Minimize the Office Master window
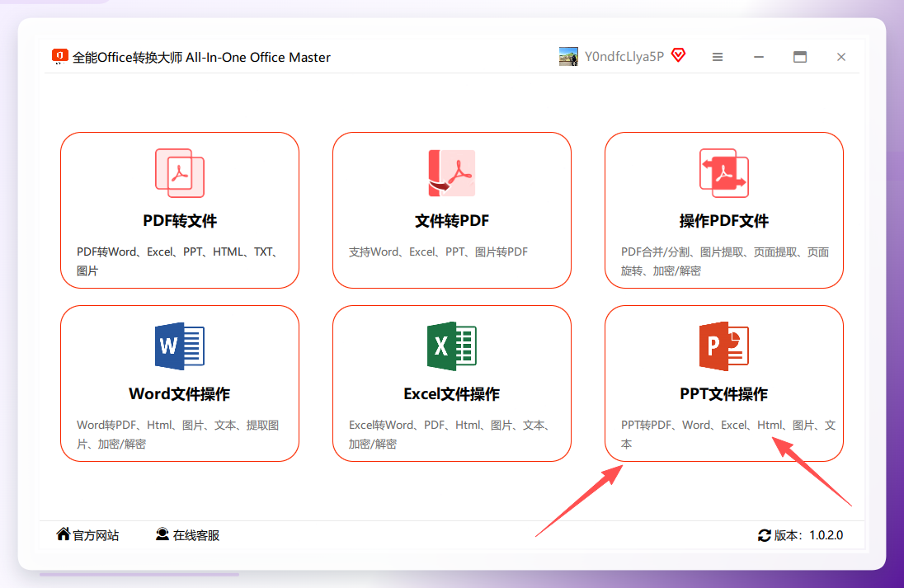The image size is (904, 588). click(x=759, y=57)
